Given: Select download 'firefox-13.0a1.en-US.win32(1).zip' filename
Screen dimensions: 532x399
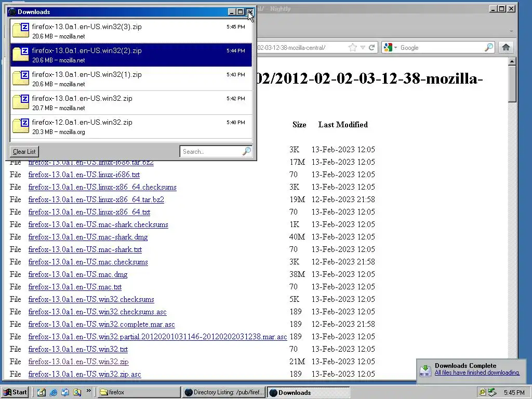Looking at the screenshot, I should point(87,75).
